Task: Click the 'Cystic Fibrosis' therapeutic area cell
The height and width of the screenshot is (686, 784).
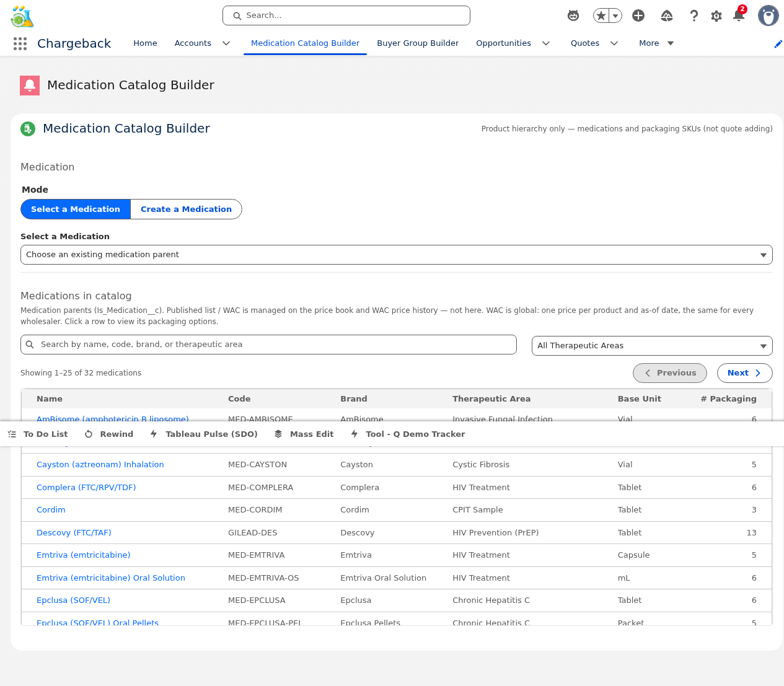Action: [481, 465]
